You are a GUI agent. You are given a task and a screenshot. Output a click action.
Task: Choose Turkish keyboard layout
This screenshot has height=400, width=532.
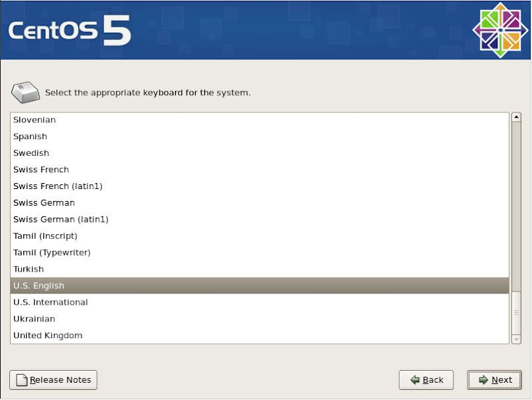[x=29, y=270]
